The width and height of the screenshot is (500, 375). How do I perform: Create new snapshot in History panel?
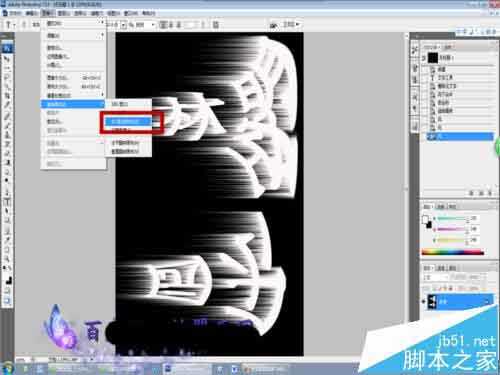click(x=481, y=193)
